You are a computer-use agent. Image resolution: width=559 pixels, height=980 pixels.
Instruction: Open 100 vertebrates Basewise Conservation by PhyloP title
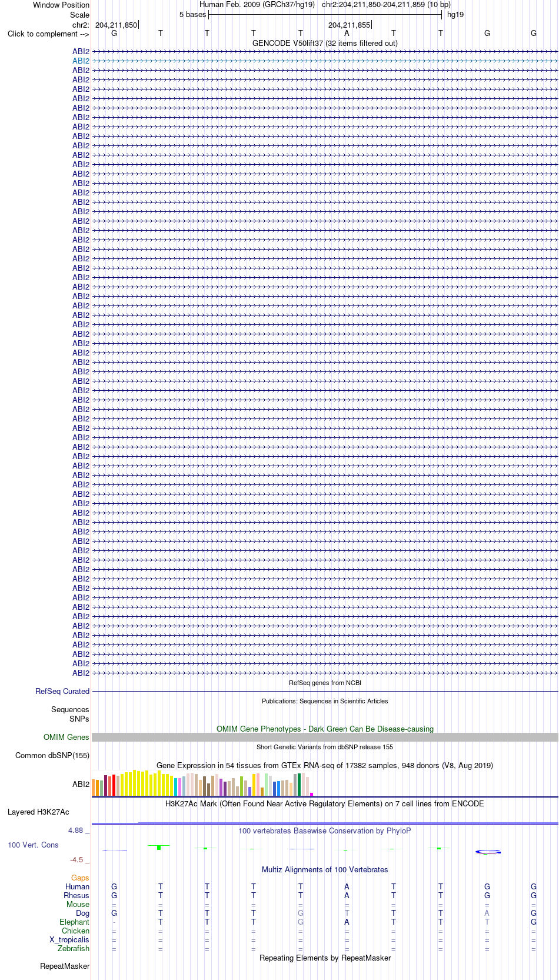point(325,830)
